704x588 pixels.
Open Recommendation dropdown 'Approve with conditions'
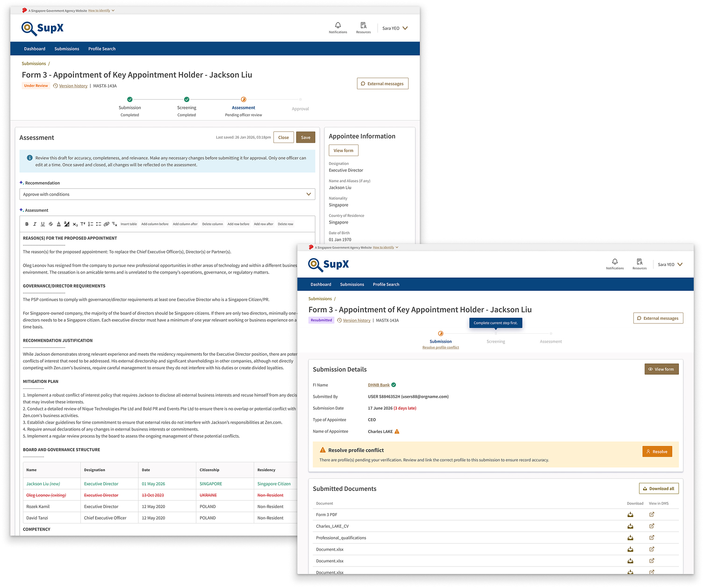tap(167, 194)
